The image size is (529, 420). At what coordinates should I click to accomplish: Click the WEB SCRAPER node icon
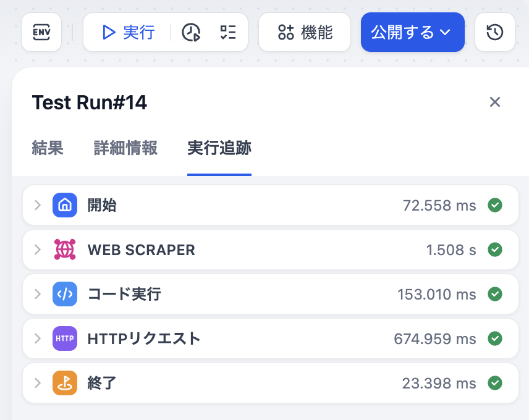coord(65,250)
